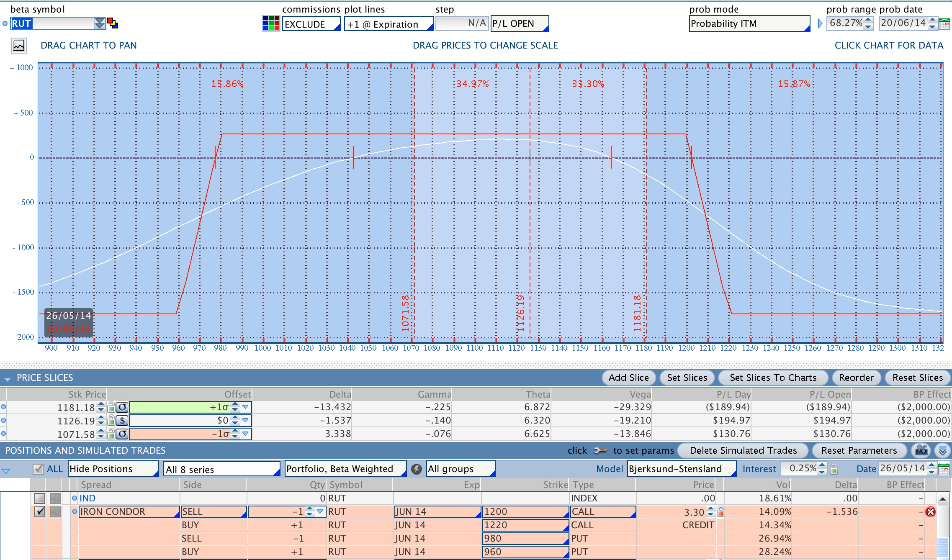Click the sigma offset mode icon for 1181.18 slice
952x560 pixels.
(122, 407)
